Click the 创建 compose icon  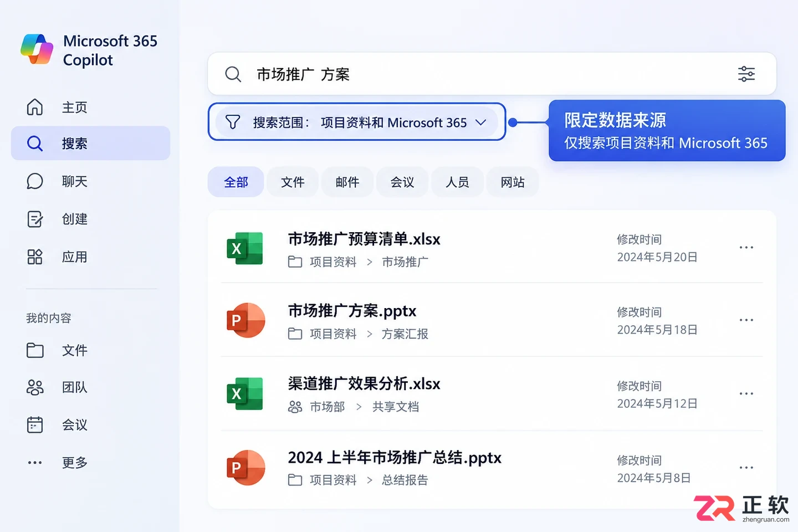[x=35, y=219]
